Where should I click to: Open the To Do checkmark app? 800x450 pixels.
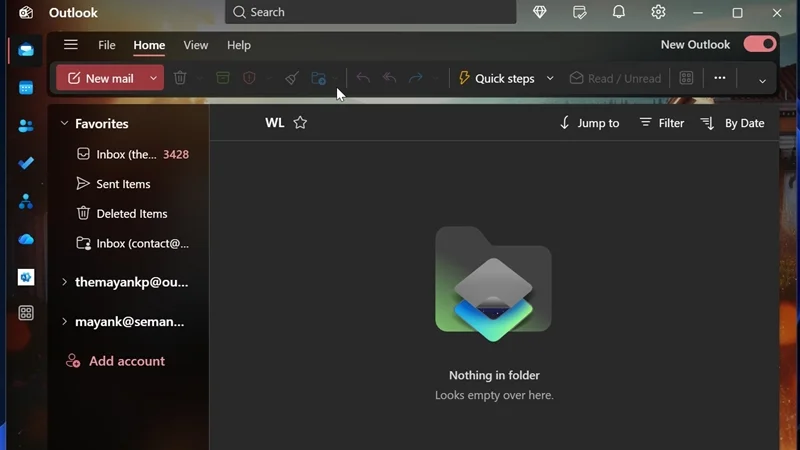coord(26,163)
